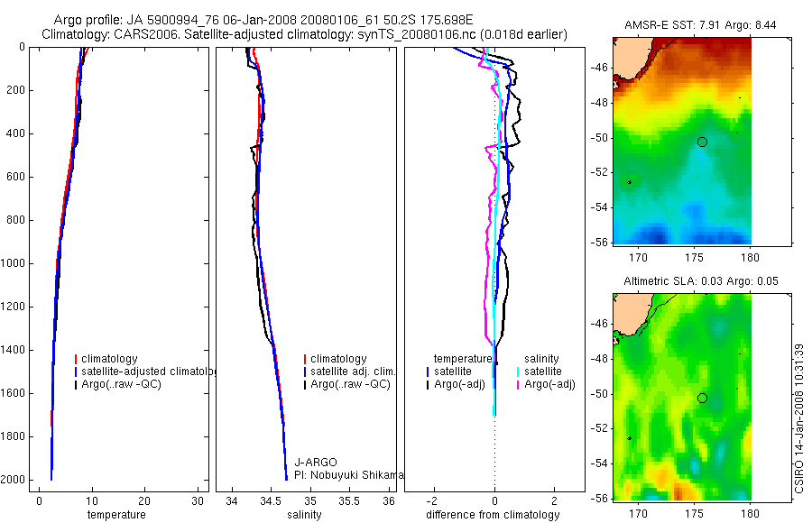Click the float position circle on SST map
Image resolution: width=812 pixels, height=523 pixels.
pyautogui.click(x=702, y=142)
